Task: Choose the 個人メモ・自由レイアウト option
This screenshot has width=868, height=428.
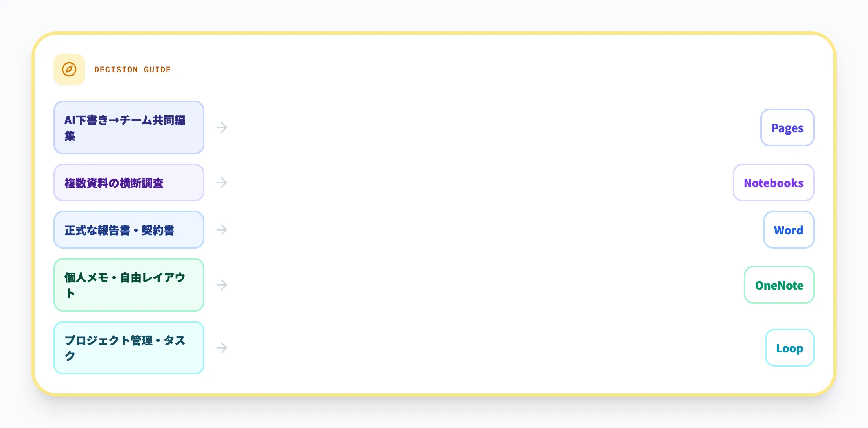Action: coord(129,285)
